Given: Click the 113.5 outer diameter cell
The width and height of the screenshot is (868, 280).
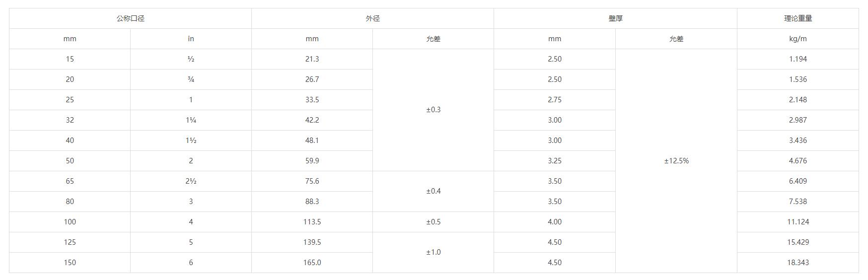Looking at the screenshot, I should point(312,222).
